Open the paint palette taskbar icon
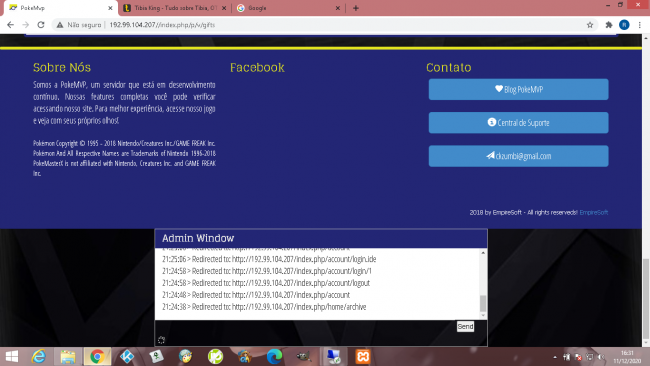Viewport: 650px width, 366px height. coord(185,356)
